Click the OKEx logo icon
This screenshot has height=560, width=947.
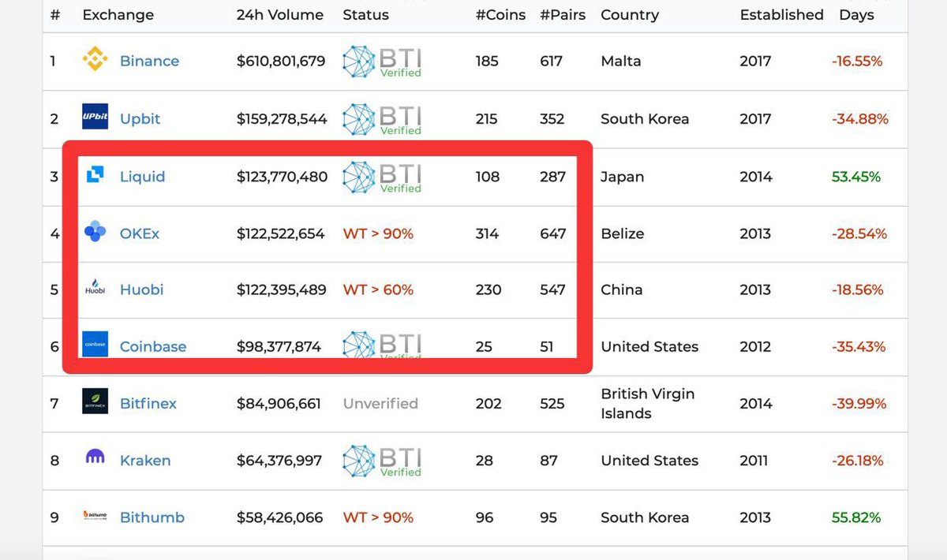pyautogui.click(x=95, y=232)
